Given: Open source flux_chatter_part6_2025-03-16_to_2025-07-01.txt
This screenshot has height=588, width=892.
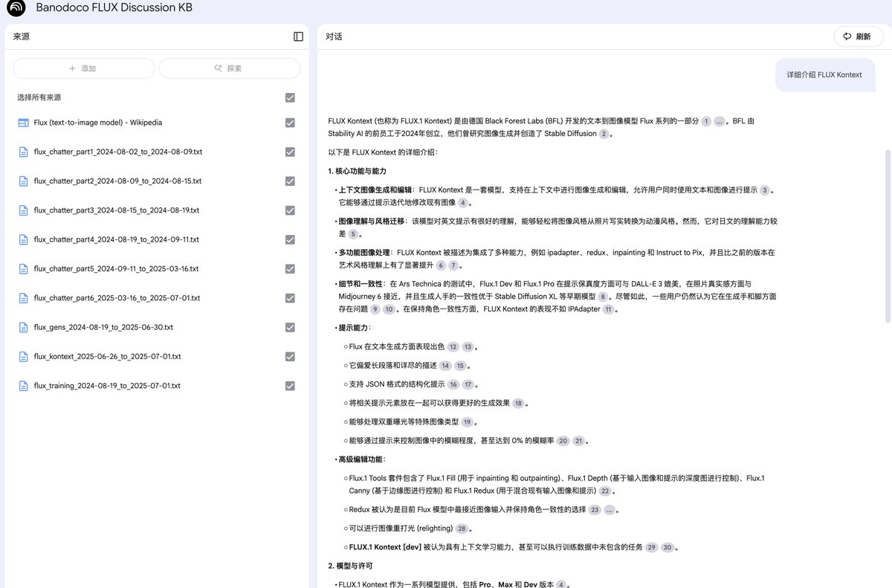Looking at the screenshot, I should 117,298.
